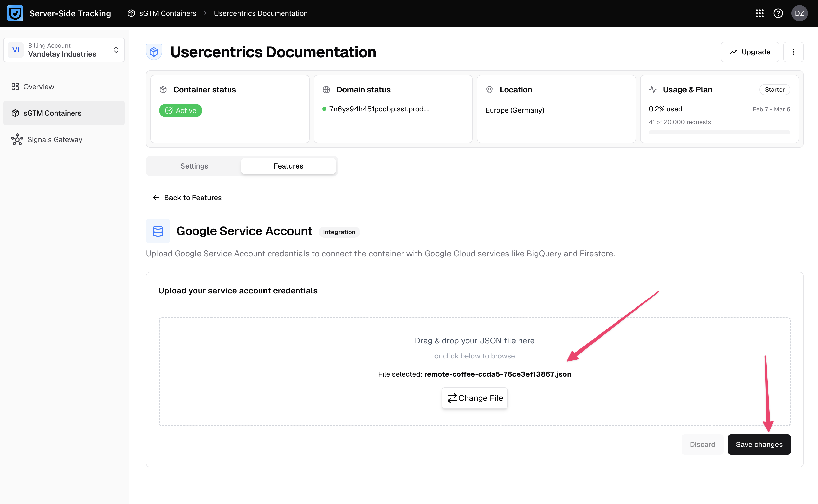Open Overview in the sidebar

pyautogui.click(x=38, y=87)
